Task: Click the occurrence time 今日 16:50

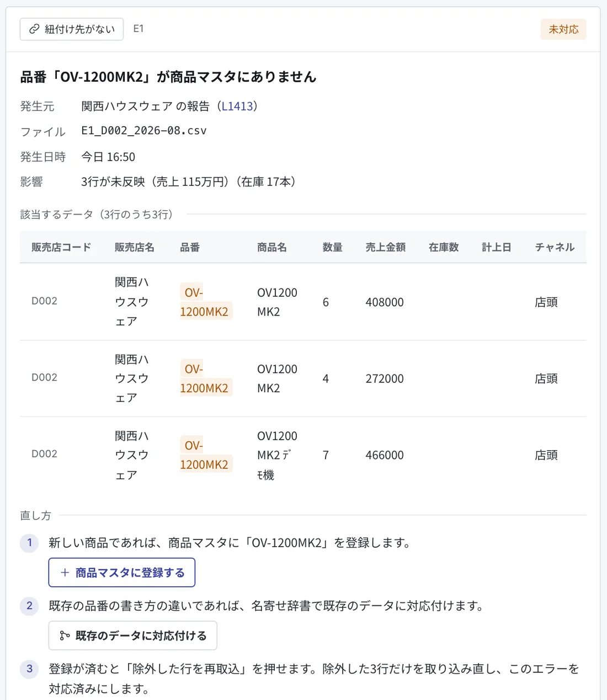Action: [108, 157]
